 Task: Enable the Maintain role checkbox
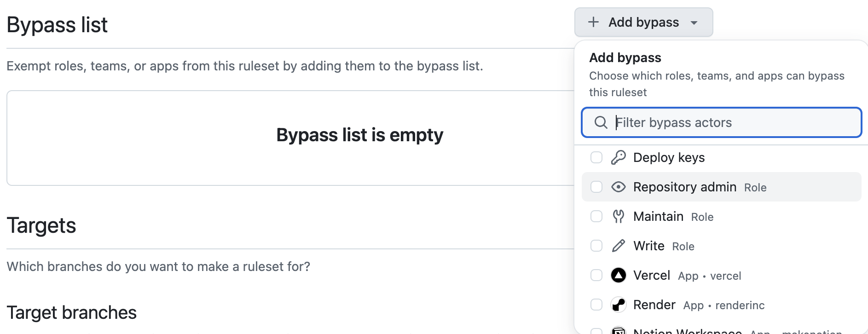[596, 216]
